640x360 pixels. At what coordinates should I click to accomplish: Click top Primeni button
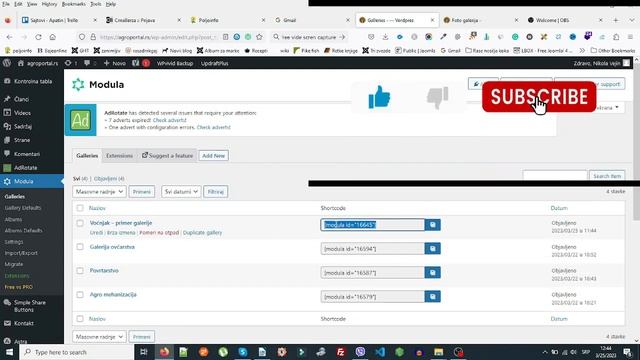(x=142, y=191)
